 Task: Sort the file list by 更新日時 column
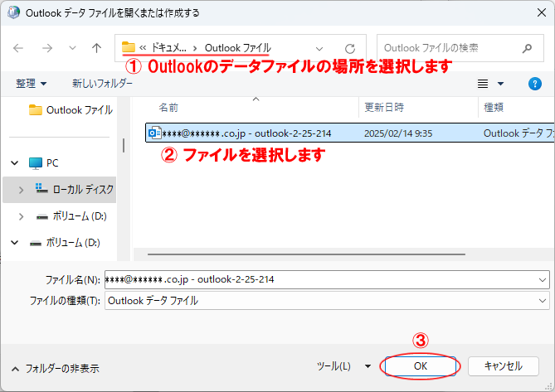tap(384, 108)
